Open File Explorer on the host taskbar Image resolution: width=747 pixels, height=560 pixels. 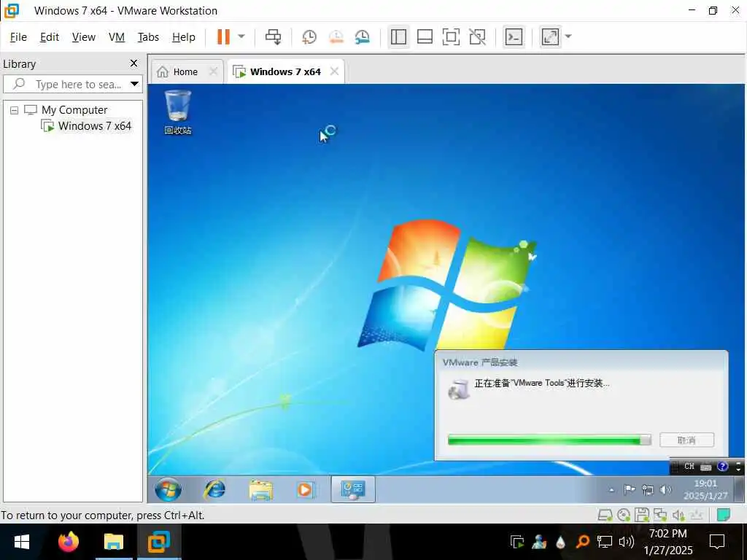113,542
